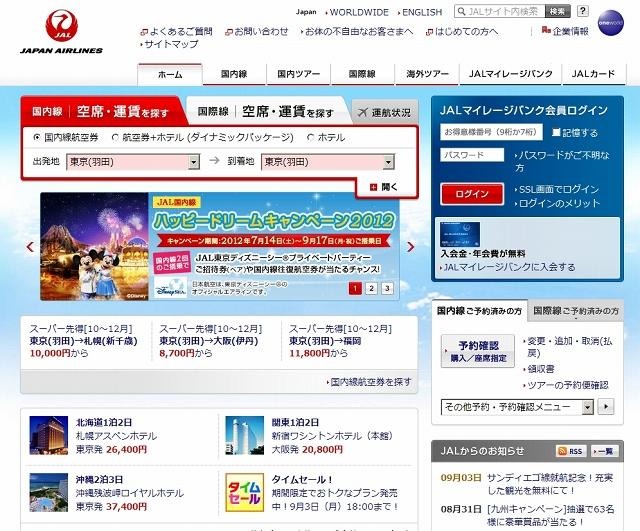The height and width of the screenshot is (531, 640).
Task: Click JALマイレージバンクに入会する link
Action: pos(507,267)
